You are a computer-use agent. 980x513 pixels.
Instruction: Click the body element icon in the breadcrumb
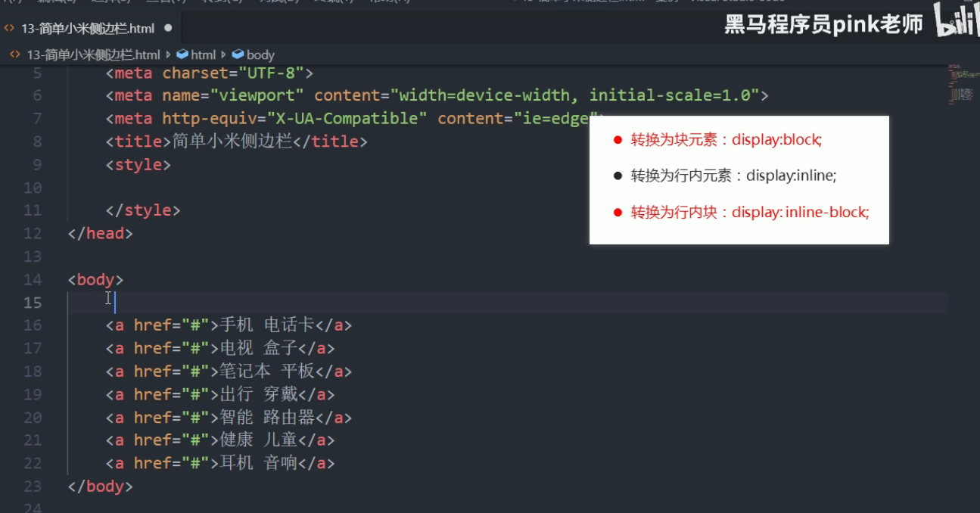[x=239, y=54]
